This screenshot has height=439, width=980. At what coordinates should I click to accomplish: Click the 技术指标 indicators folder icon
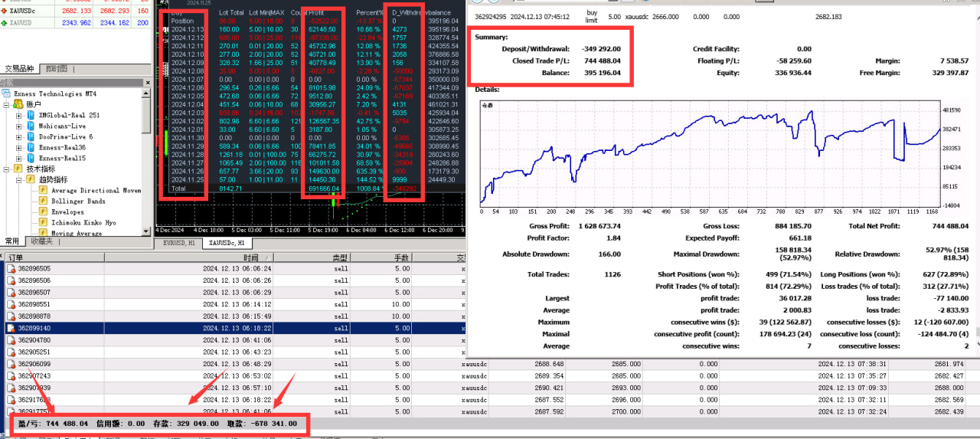[x=18, y=169]
